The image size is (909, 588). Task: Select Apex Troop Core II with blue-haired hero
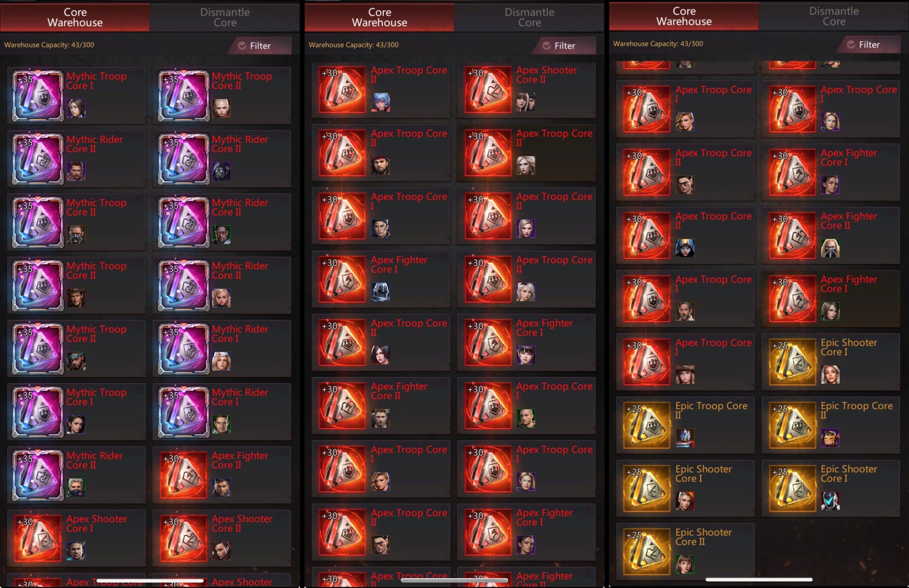[x=381, y=89]
